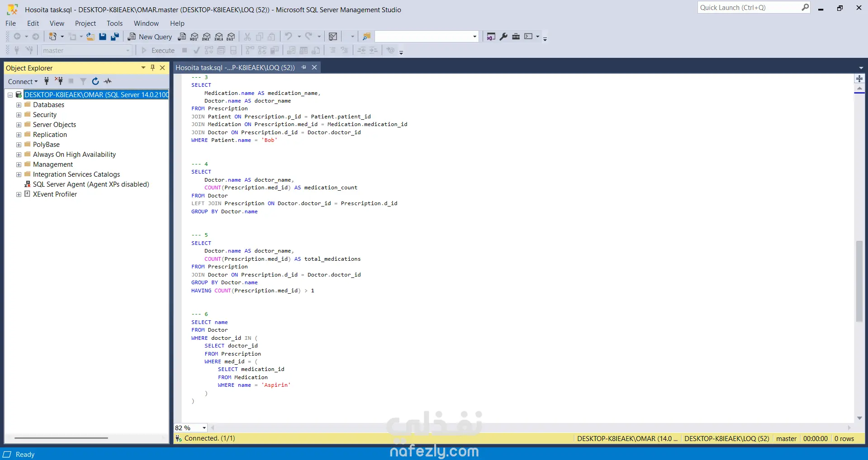Open the Help menu
868x460 pixels.
pos(177,23)
